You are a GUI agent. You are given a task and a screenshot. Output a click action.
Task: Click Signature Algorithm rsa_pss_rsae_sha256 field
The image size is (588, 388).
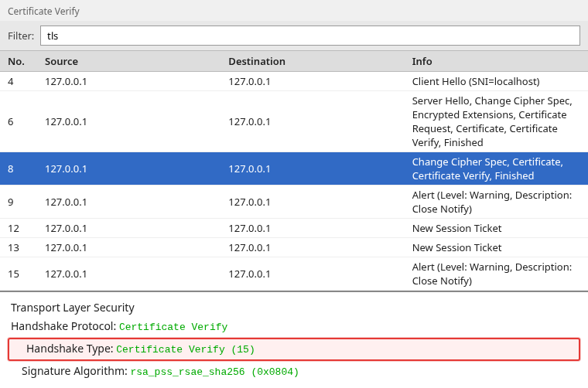pyautogui.click(x=160, y=371)
